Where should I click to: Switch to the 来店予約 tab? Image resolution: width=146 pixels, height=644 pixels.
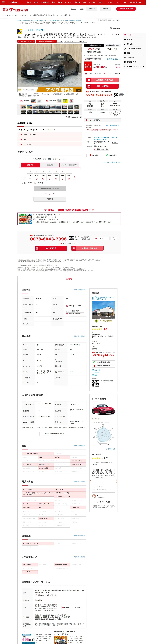pos(30,165)
